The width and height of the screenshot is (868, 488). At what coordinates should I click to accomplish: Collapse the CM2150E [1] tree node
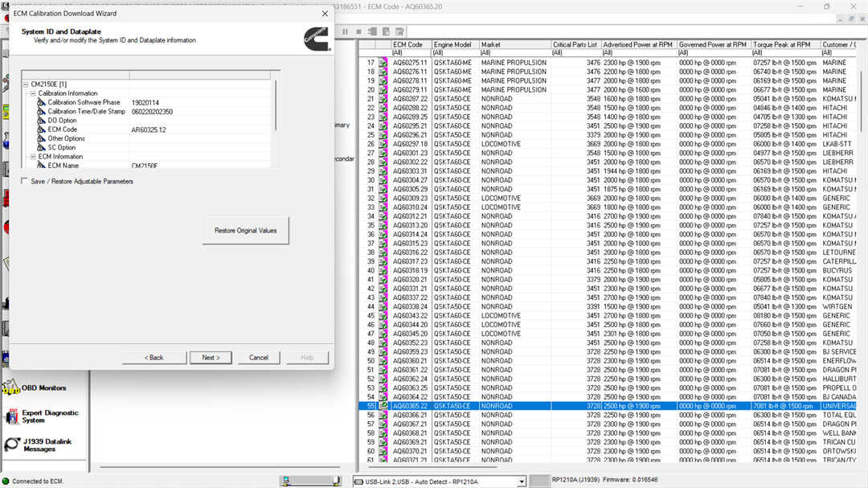[26, 84]
